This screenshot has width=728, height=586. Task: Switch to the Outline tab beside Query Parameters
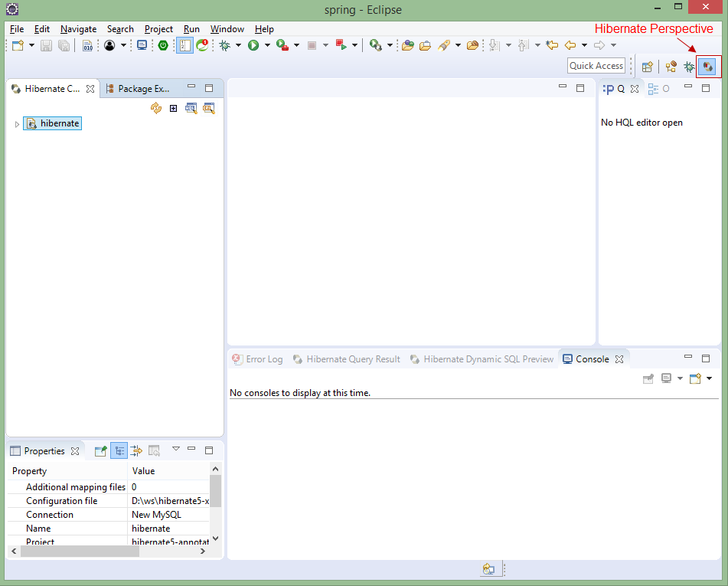(659, 88)
